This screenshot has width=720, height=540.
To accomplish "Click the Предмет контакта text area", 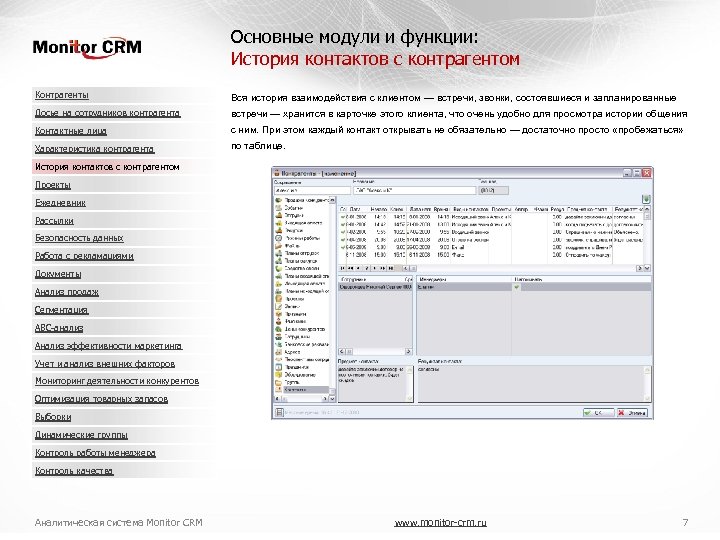I will [x=376, y=384].
